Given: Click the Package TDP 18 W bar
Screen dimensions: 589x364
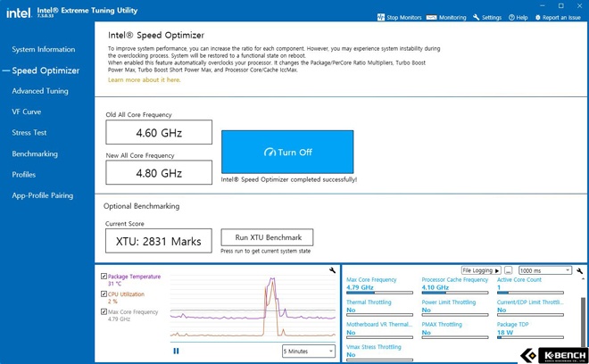Looking at the screenshot, I should coord(530,337).
